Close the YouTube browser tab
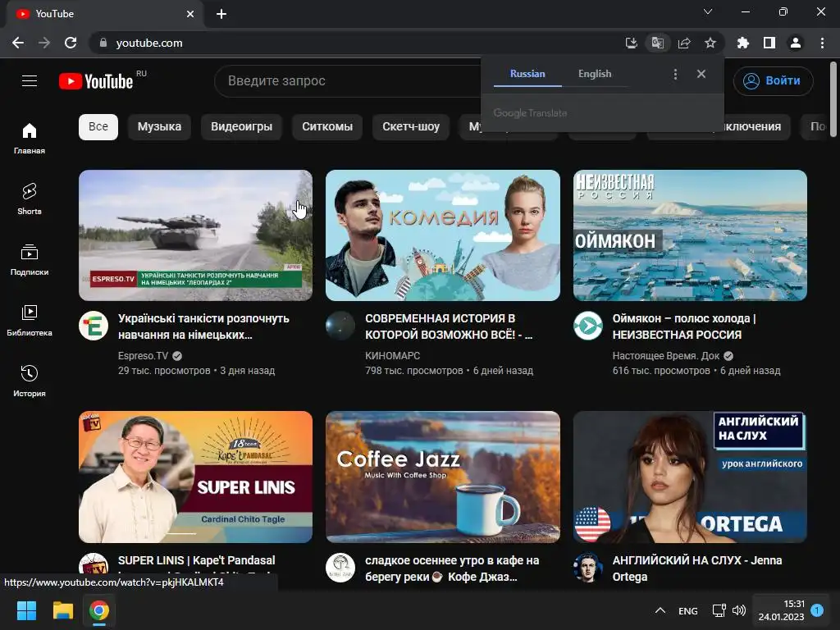 coord(190,14)
